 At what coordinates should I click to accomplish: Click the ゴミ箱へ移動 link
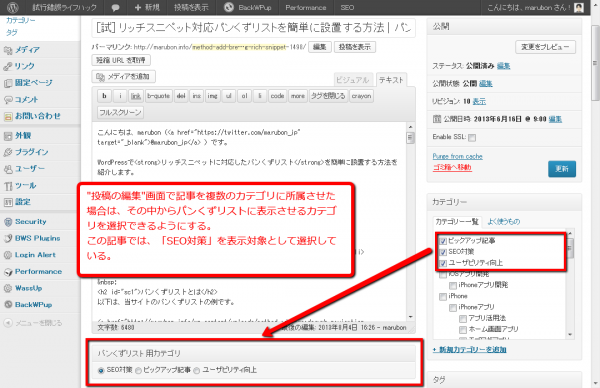tap(452, 167)
